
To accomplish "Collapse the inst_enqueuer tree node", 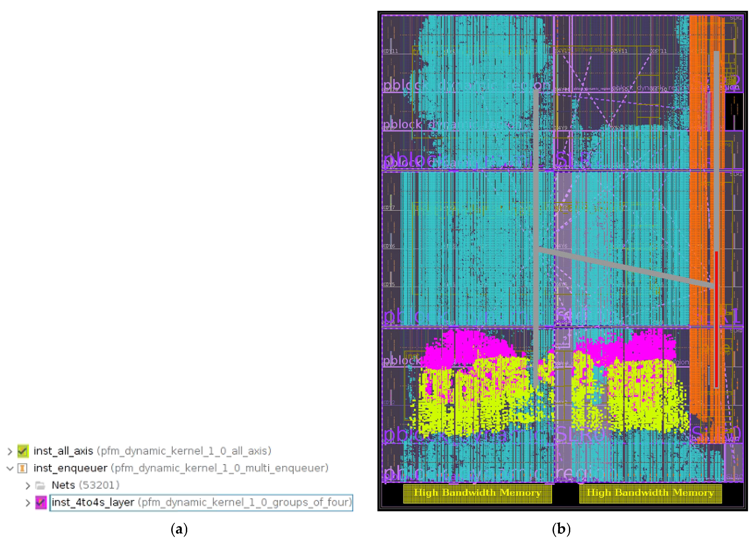I will tap(10, 468).
